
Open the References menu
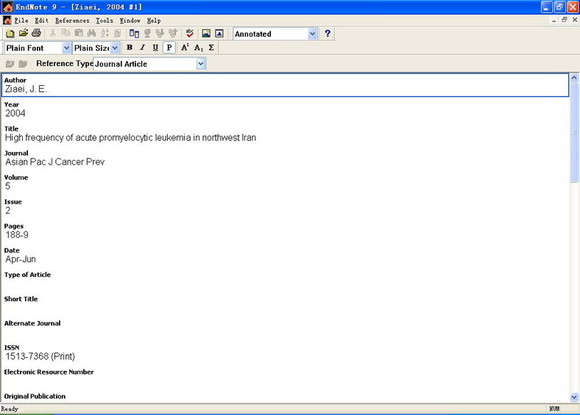[72, 21]
